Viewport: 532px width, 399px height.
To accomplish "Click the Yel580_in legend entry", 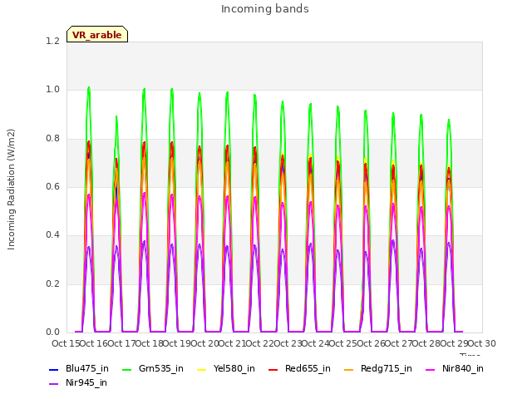I will click(x=226, y=368).
